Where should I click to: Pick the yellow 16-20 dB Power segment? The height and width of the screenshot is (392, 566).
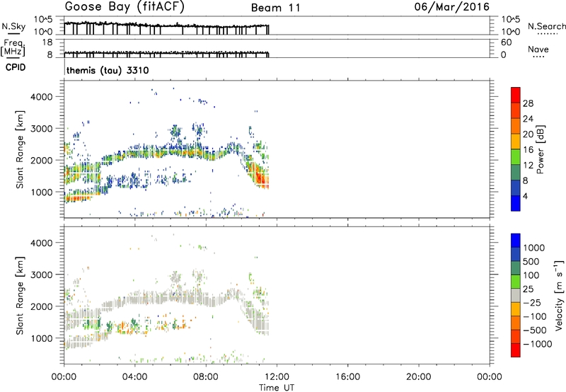(x=516, y=141)
